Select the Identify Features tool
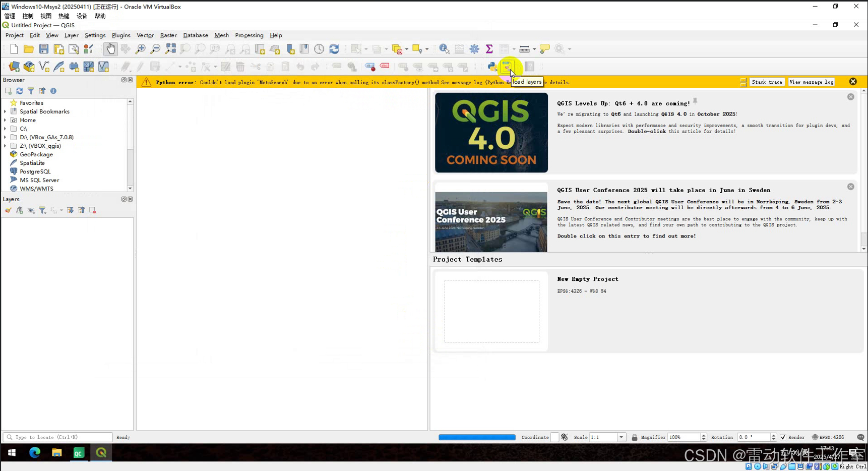Viewport: 868px width, 471px height. coord(444,49)
